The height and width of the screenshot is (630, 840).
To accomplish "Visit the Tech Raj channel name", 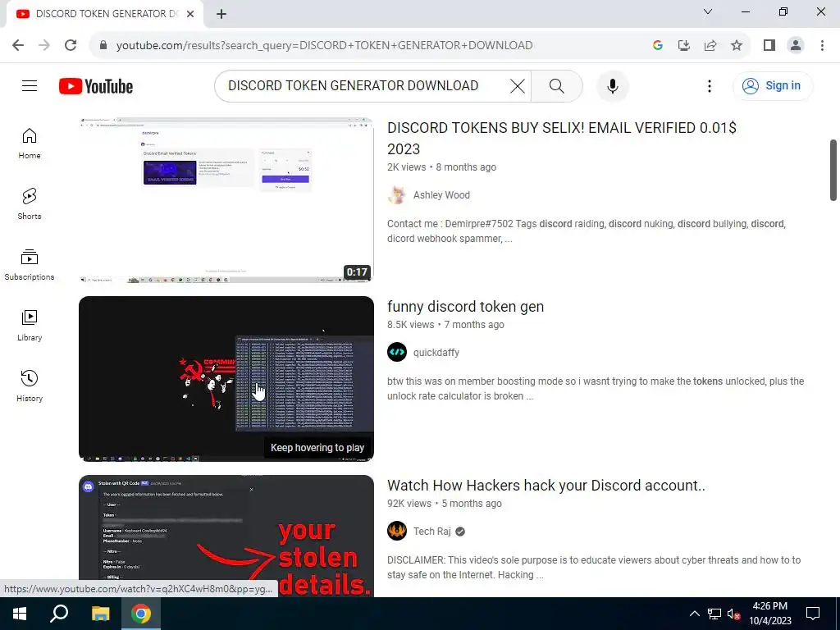I will (x=431, y=532).
